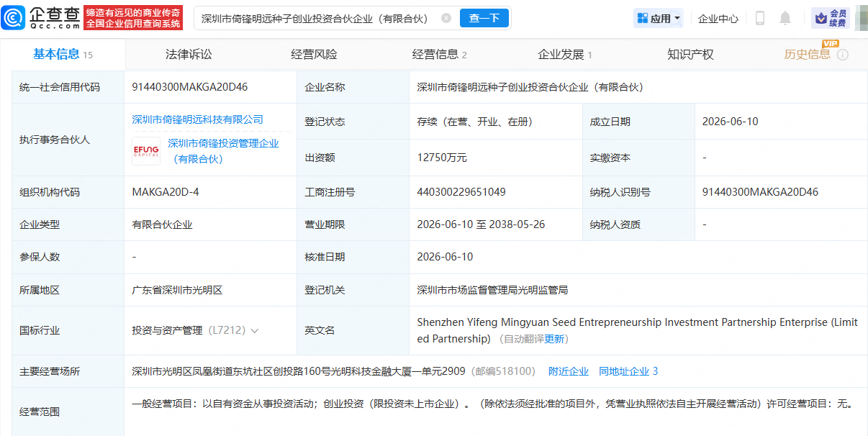This screenshot has height=436, width=868.
Task: Open the 深圳市倚锋明远科技有限公司 link
Action: [198, 119]
